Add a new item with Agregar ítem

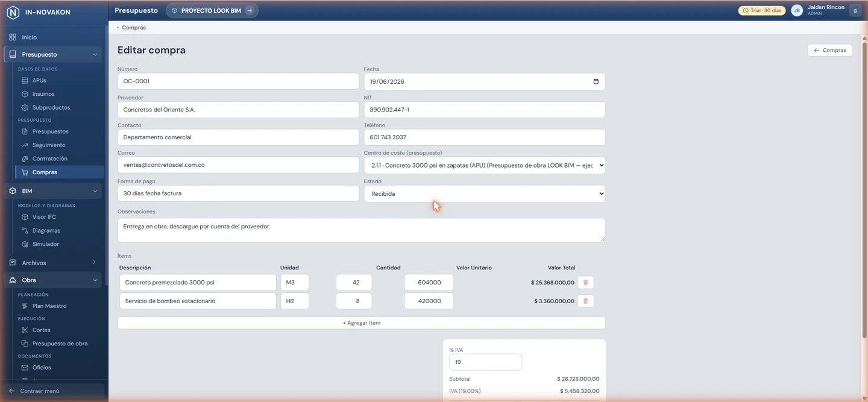(x=362, y=323)
